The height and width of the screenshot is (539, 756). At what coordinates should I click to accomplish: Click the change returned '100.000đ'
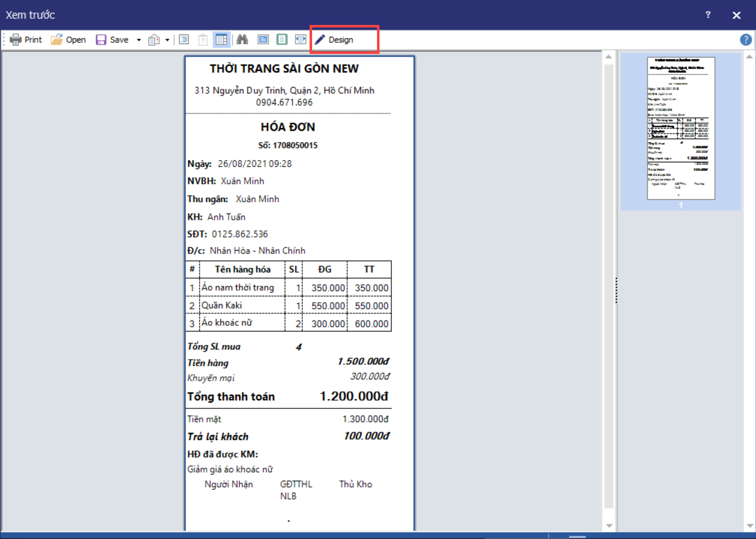pos(367,436)
